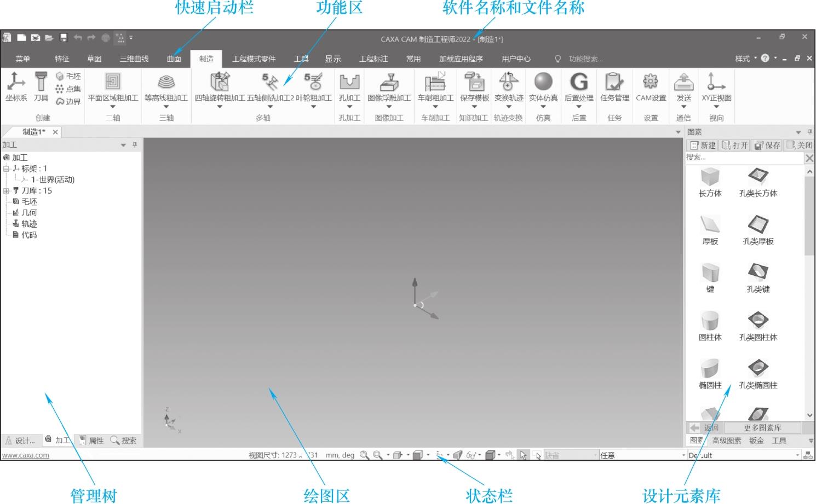
Task: Open the 菜单 menu tab
Action: 23,59
